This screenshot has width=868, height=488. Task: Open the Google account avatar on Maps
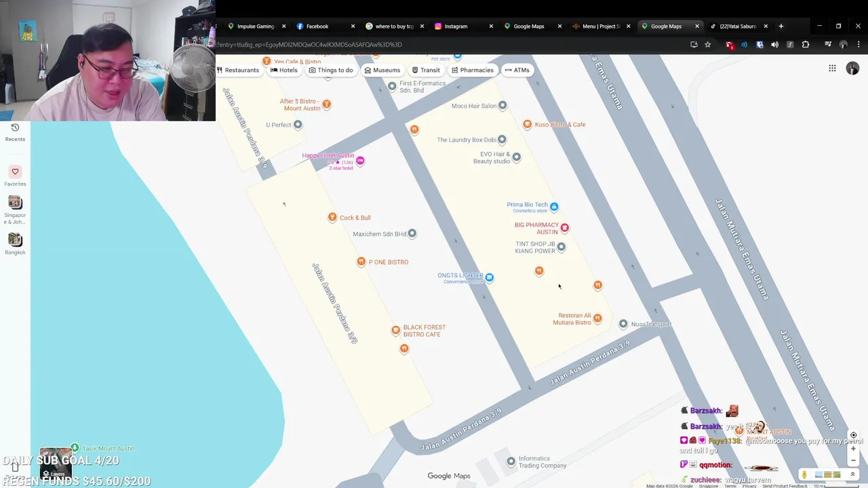pyautogui.click(x=852, y=68)
